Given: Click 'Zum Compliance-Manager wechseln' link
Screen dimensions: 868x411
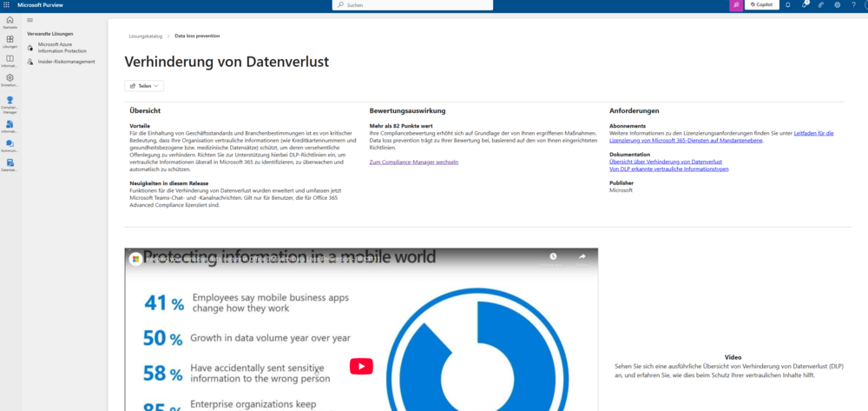Looking at the screenshot, I should coord(413,162).
